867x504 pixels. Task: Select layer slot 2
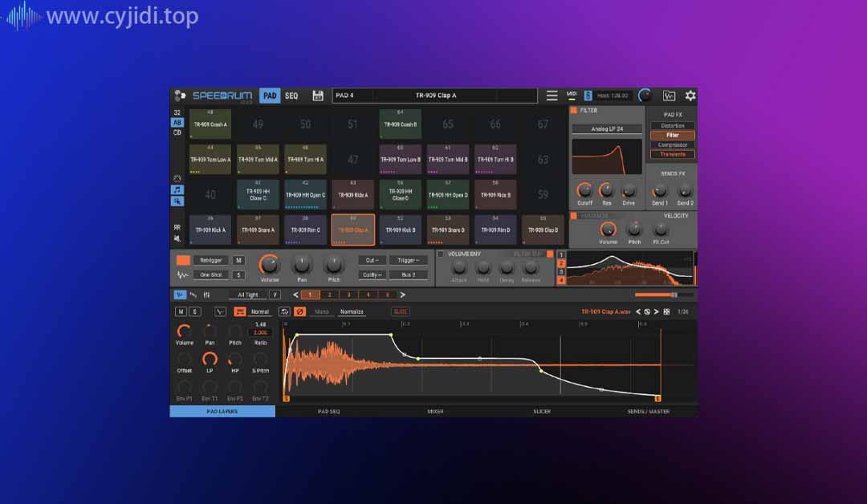330,295
